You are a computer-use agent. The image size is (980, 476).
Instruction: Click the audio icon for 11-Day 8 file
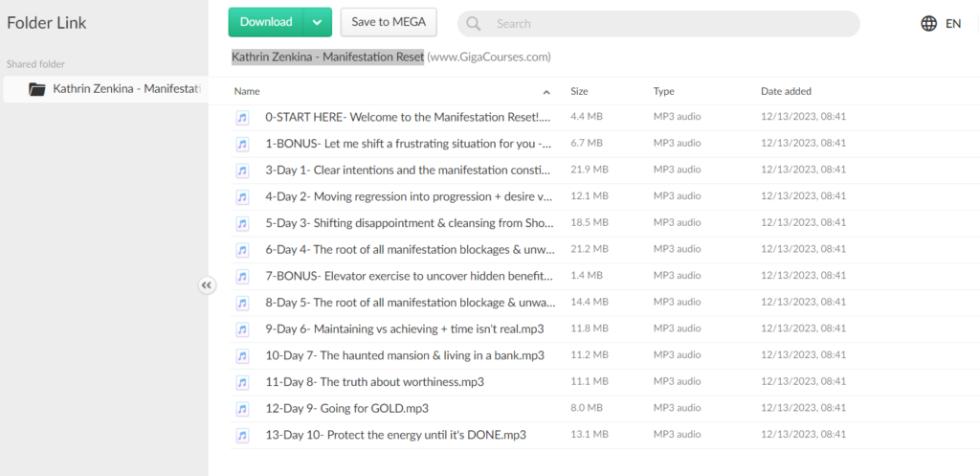(243, 381)
